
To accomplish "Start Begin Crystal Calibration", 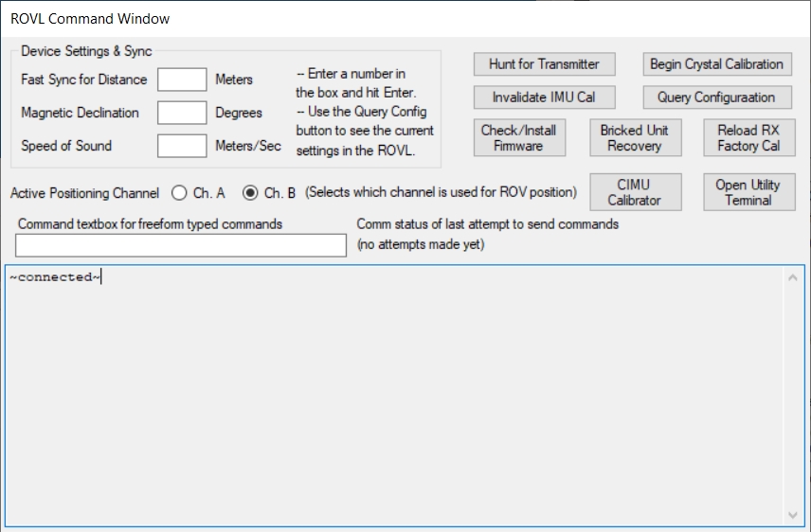I will pos(716,64).
